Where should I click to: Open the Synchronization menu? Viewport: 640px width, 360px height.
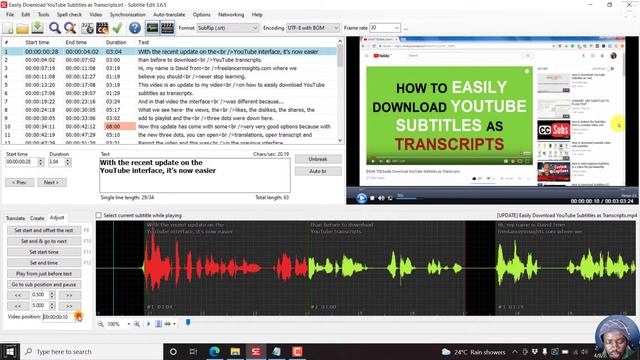click(127, 14)
